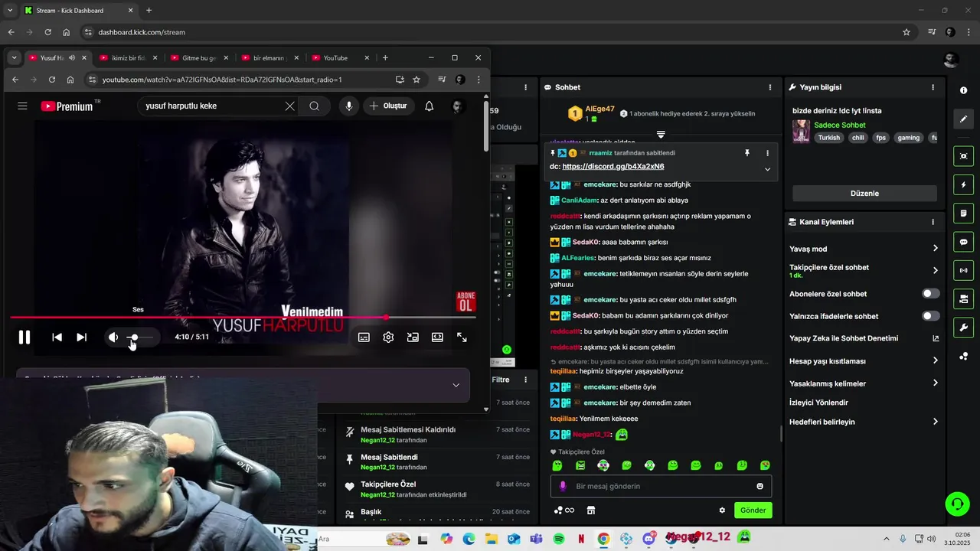980x551 pixels.
Task: Open the discord.gg/b4Xa2xN6 link
Action: pyautogui.click(x=613, y=167)
